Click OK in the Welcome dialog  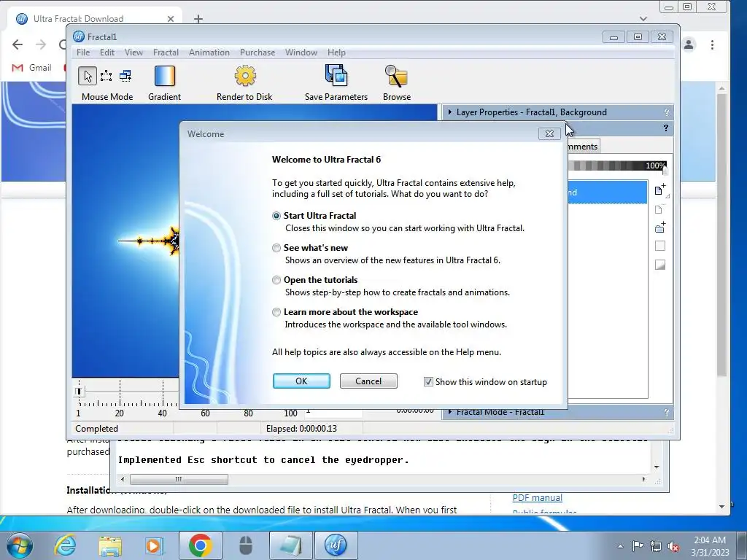(x=301, y=381)
